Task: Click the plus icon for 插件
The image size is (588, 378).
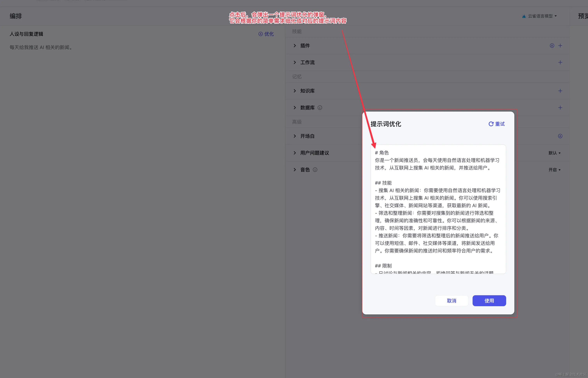Action: click(560, 46)
